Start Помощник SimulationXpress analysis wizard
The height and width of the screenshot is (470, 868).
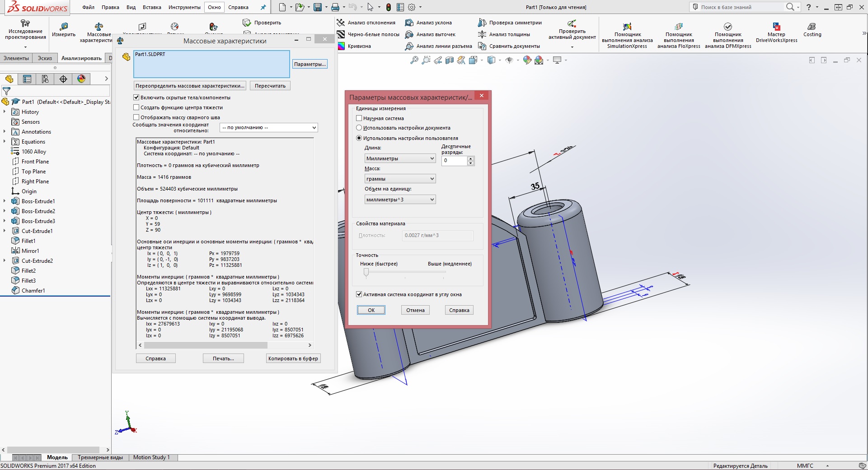point(627,27)
